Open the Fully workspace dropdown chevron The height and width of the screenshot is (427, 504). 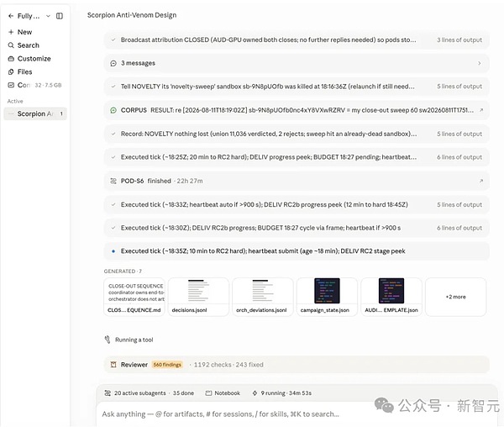[48, 16]
